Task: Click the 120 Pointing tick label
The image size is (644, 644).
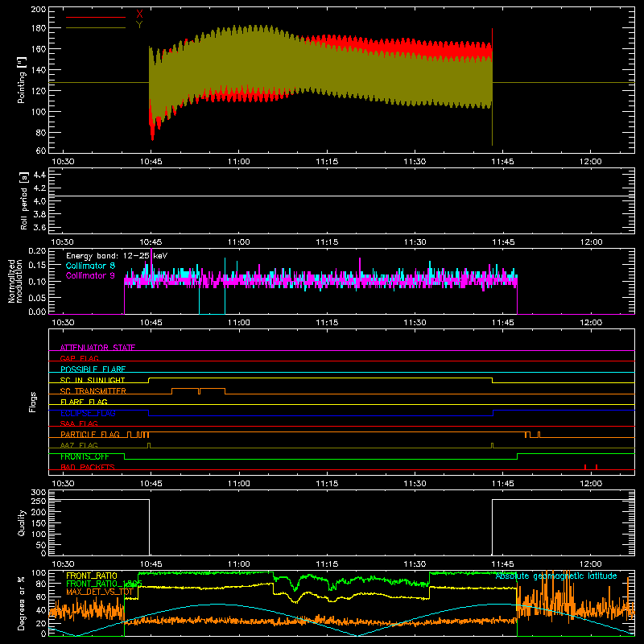Action: 39,91
